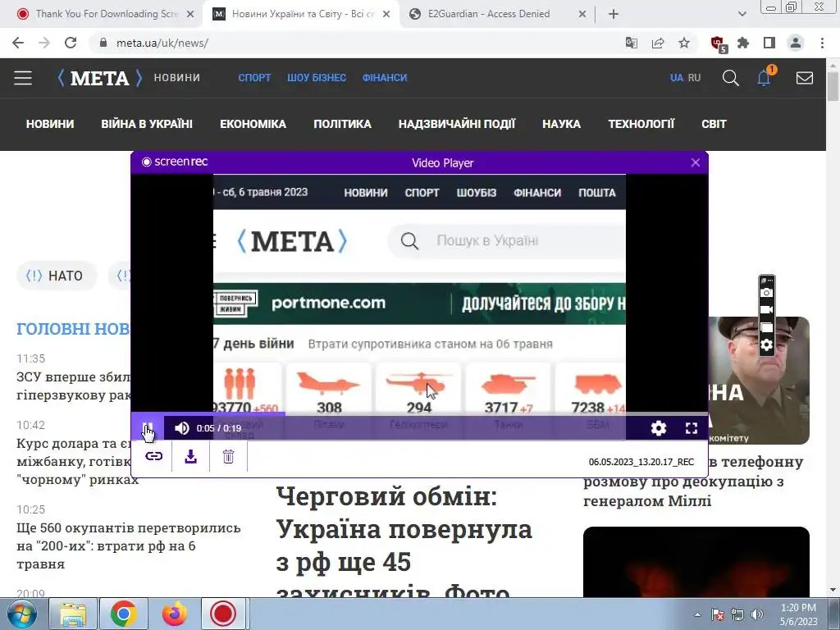
Task: Delete the recording with trash icon
Action: point(228,456)
